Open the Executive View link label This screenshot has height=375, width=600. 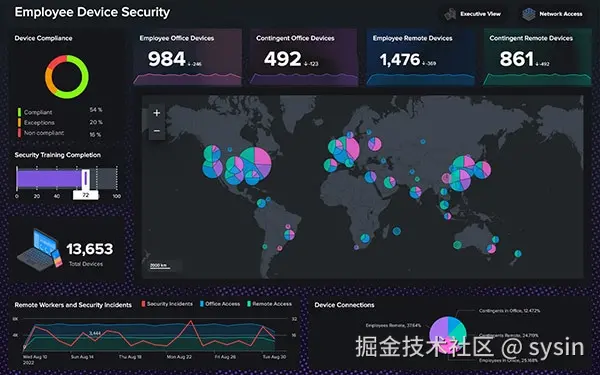click(x=480, y=14)
